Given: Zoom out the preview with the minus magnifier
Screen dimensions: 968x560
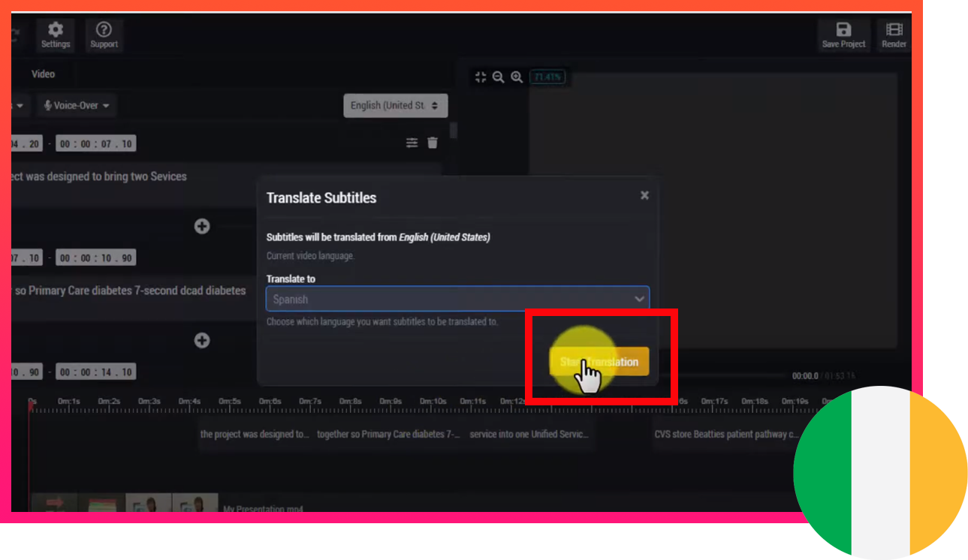Looking at the screenshot, I should [x=498, y=77].
